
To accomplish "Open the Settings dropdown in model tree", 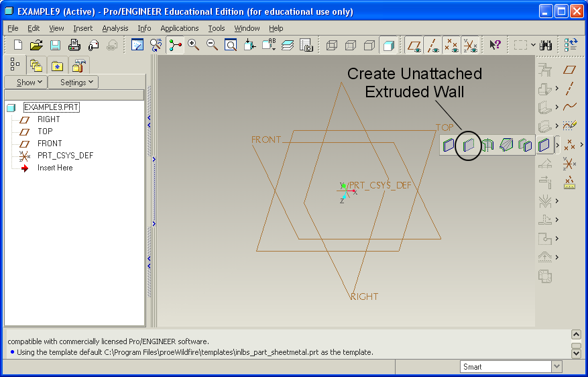I will [x=73, y=83].
